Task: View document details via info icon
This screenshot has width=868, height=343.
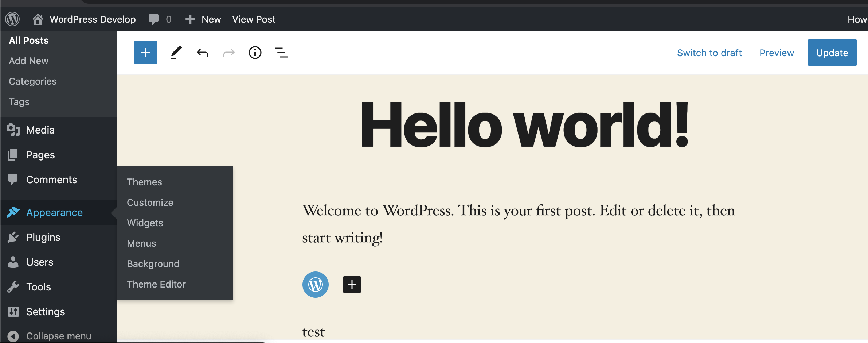Action: pos(255,52)
